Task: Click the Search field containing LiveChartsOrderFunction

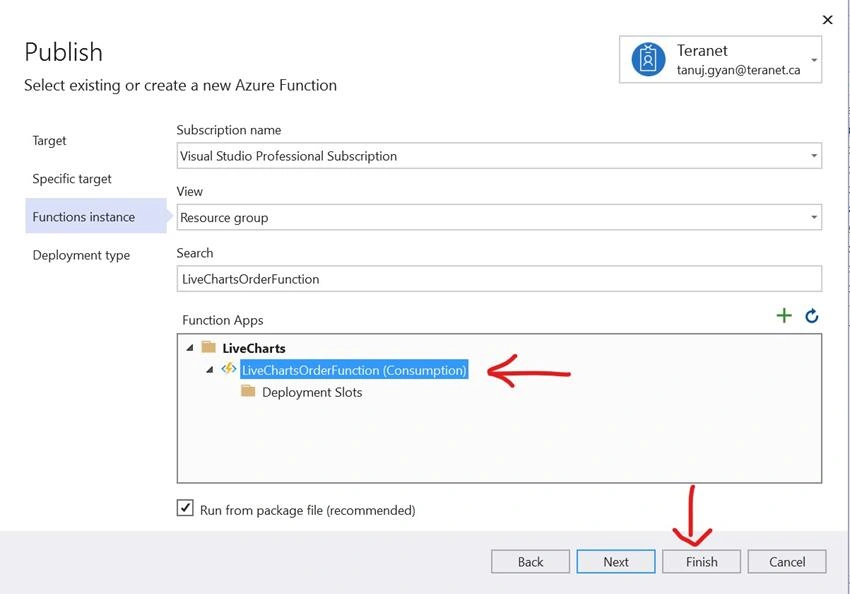Action: (x=499, y=279)
